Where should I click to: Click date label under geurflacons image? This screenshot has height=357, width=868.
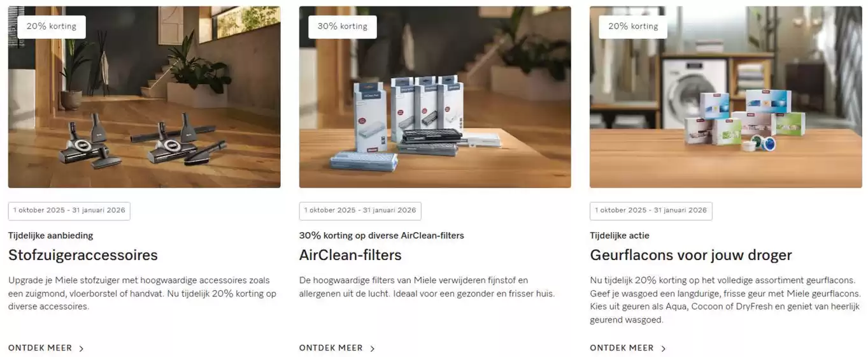coord(651,211)
